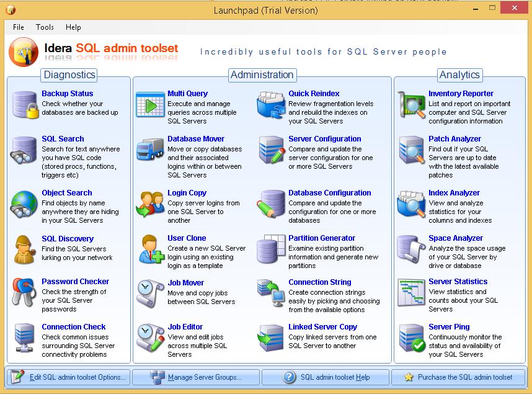Click Inventory Reporter circuit board icon
Image resolution: width=532 pixels, height=394 pixels.
(411, 105)
